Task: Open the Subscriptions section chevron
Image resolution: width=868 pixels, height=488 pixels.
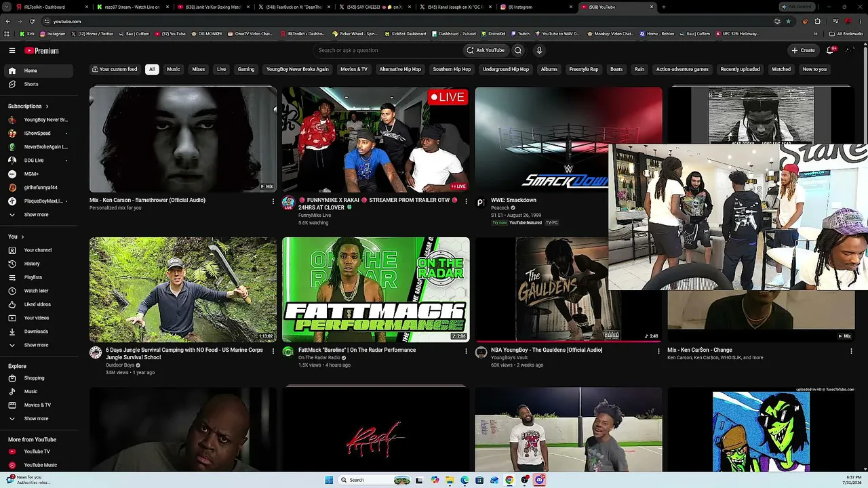Action: click(47, 106)
